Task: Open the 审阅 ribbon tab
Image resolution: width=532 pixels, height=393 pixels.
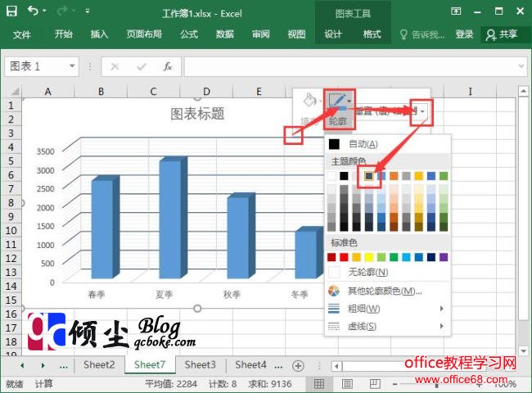Action: pyautogui.click(x=260, y=34)
